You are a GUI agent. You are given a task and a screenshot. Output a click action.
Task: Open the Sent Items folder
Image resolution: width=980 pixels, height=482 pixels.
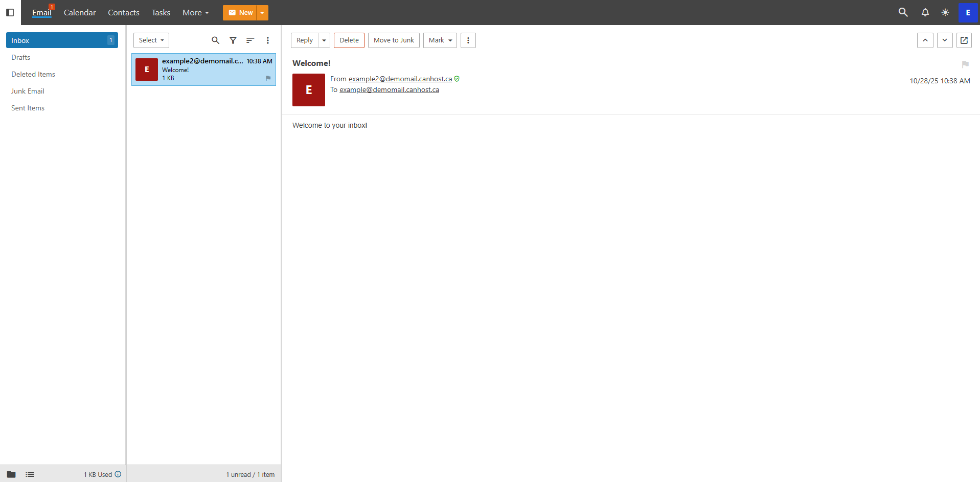28,108
